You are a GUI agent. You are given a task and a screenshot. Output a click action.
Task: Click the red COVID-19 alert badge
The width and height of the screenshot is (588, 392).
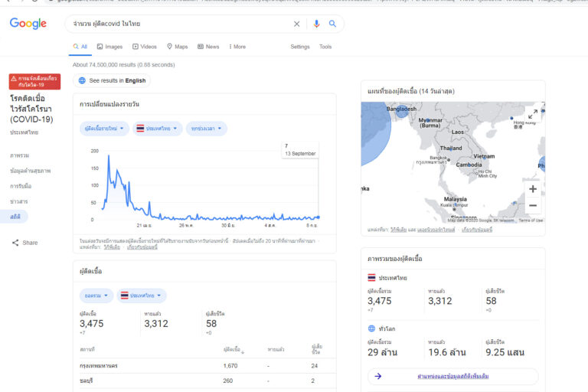click(x=34, y=81)
